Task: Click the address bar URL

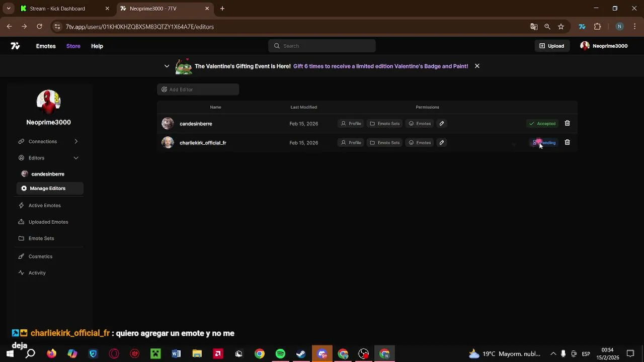Action: (x=140, y=27)
